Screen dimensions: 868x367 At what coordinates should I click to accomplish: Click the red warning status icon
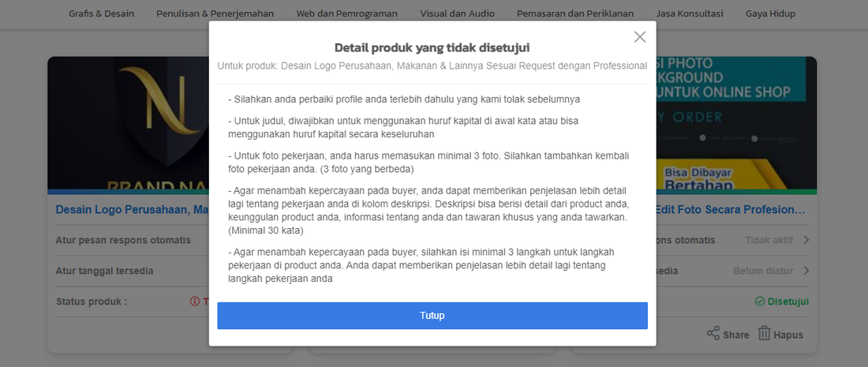pyautogui.click(x=194, y=301)
